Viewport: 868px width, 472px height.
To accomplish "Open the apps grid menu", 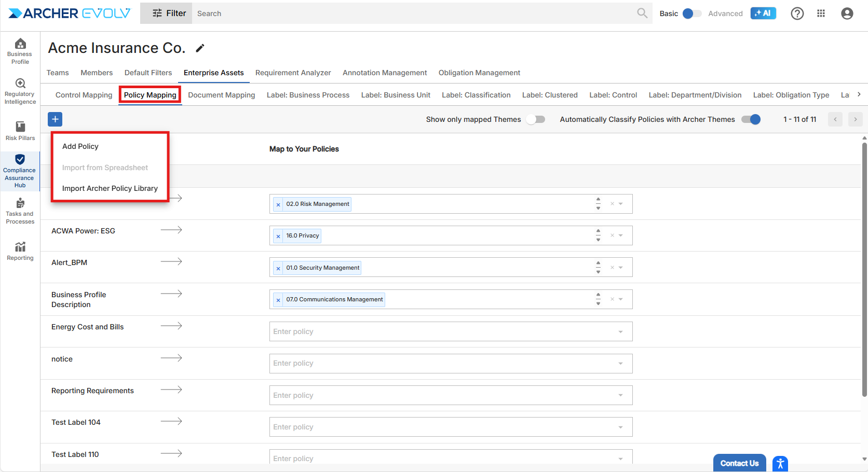I will click(x=821, y=13).
